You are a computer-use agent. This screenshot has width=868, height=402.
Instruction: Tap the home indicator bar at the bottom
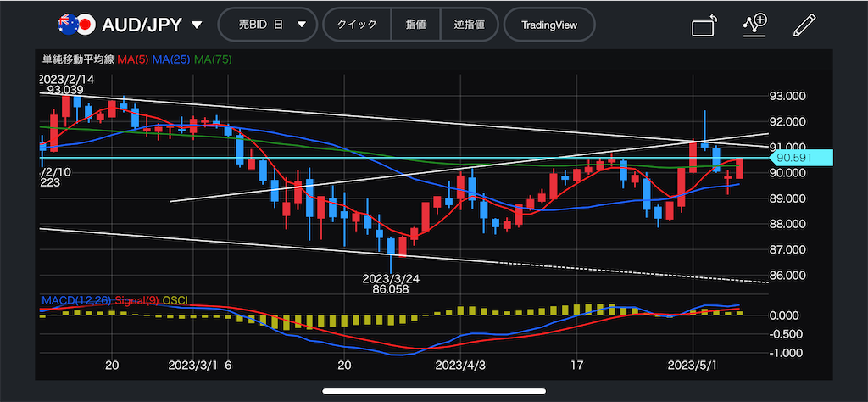coord(434,392)
